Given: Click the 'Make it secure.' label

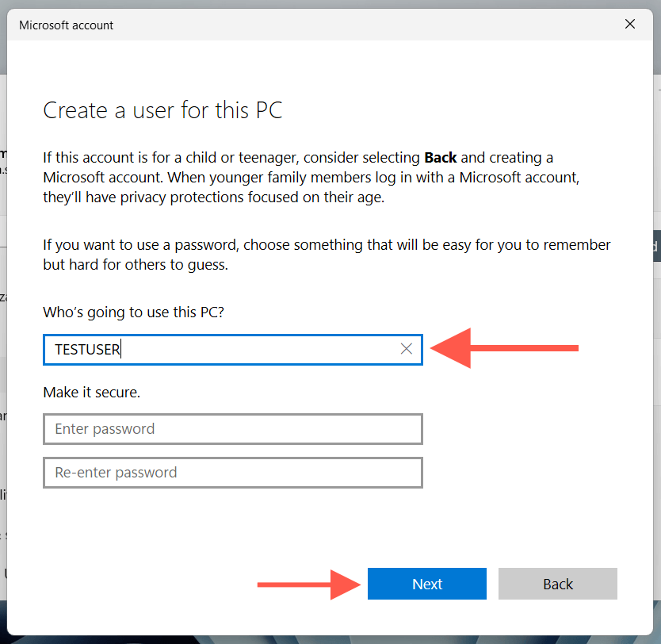Looking at the screenshot, I should pyautogui.click(x=91, y=392).
